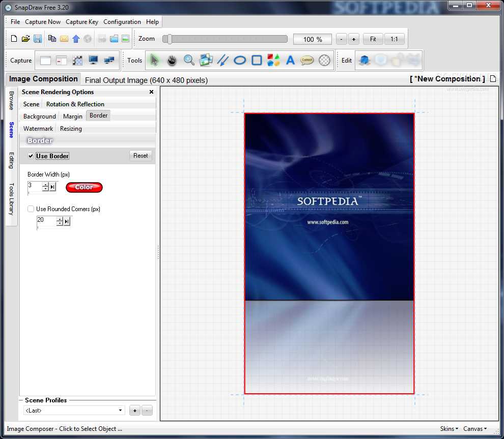Capture a window with the first capture icon

pyautogui.click(x=45, y=61)
